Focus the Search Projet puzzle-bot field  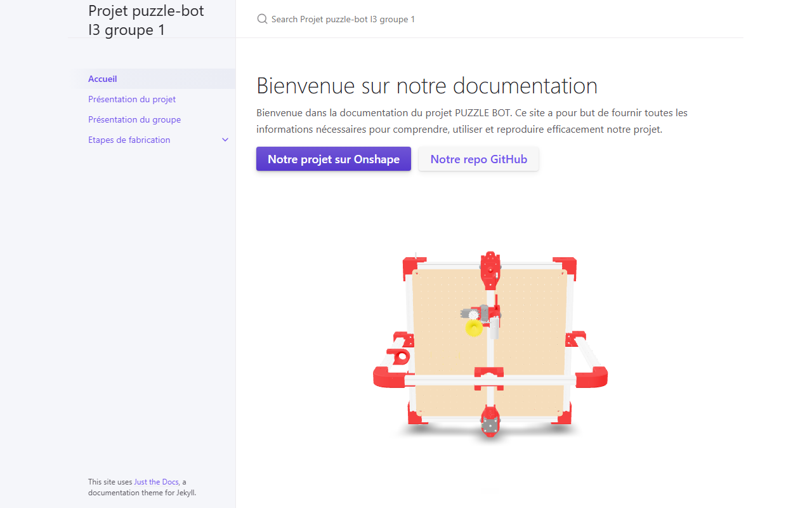[x=488, y=19]
